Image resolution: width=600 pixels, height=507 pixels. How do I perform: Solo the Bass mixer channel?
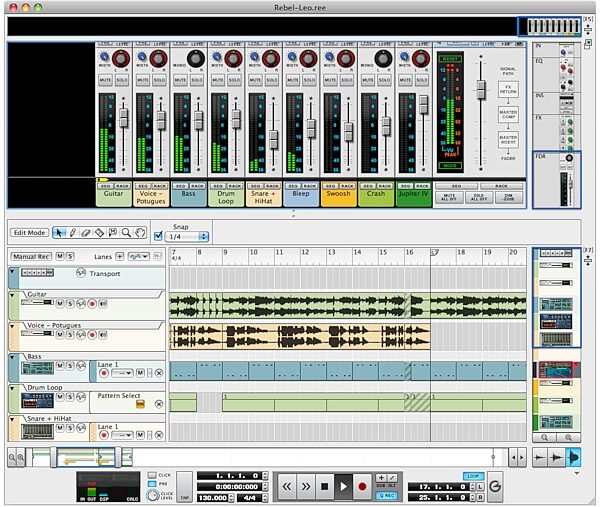(197, 80)
